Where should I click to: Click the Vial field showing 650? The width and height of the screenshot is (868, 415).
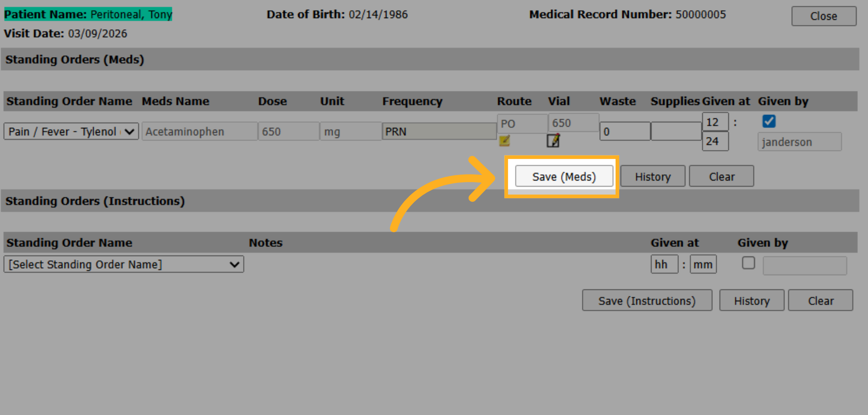[574, 123]
